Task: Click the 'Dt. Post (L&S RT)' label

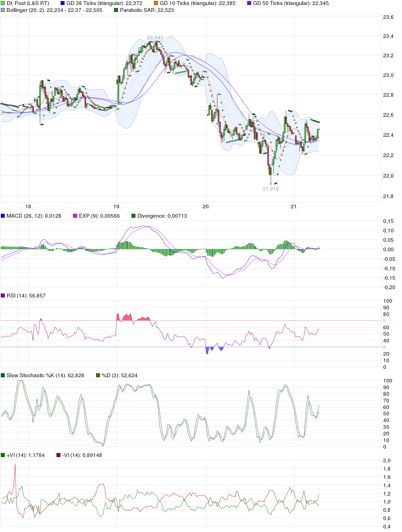Action: tap(28, 3)
